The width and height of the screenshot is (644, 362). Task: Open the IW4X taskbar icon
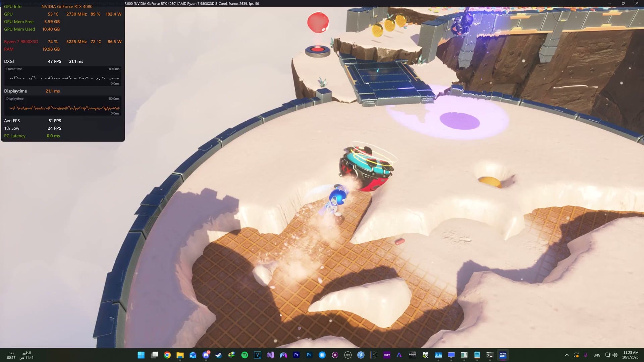[425, 355]
